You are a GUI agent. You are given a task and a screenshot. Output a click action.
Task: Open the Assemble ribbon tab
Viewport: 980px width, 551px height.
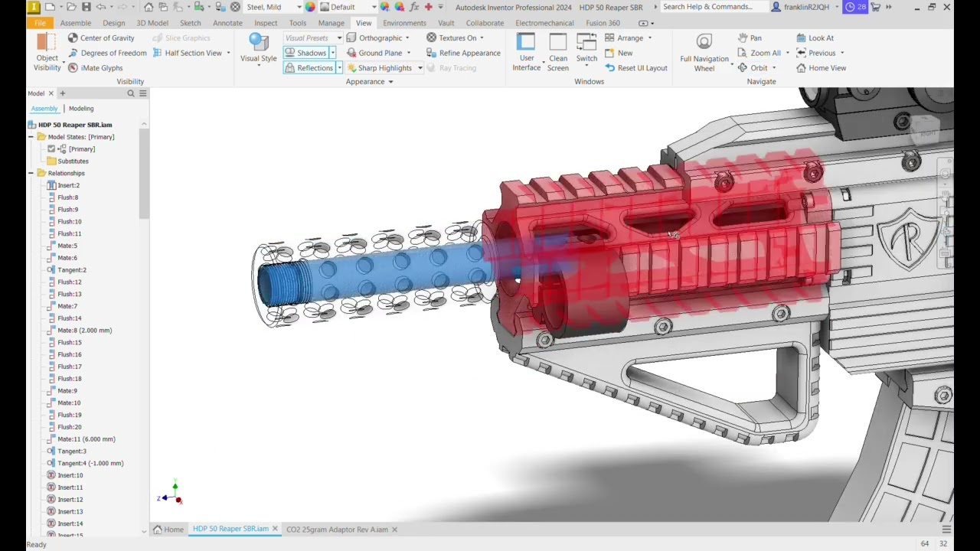pos(76,23)
